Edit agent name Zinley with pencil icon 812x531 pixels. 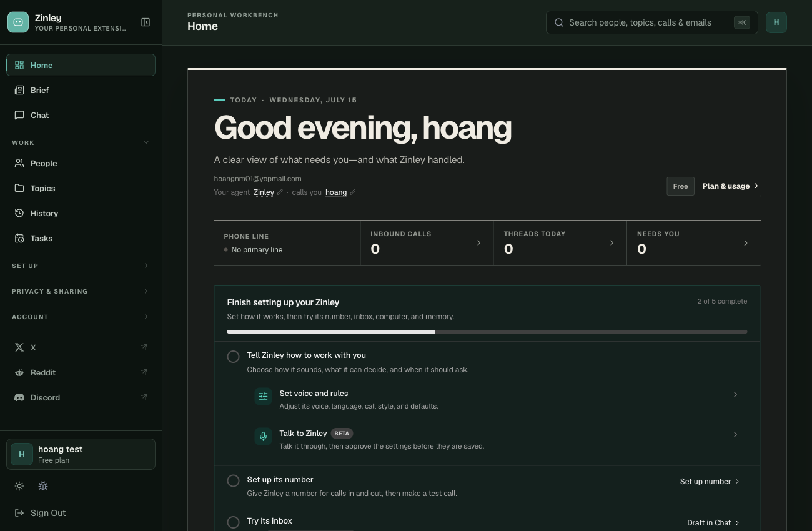point(280,192)
